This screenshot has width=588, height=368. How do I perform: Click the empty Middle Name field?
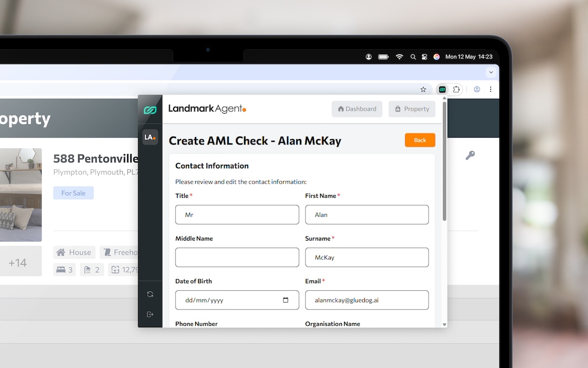pos(237,258)
